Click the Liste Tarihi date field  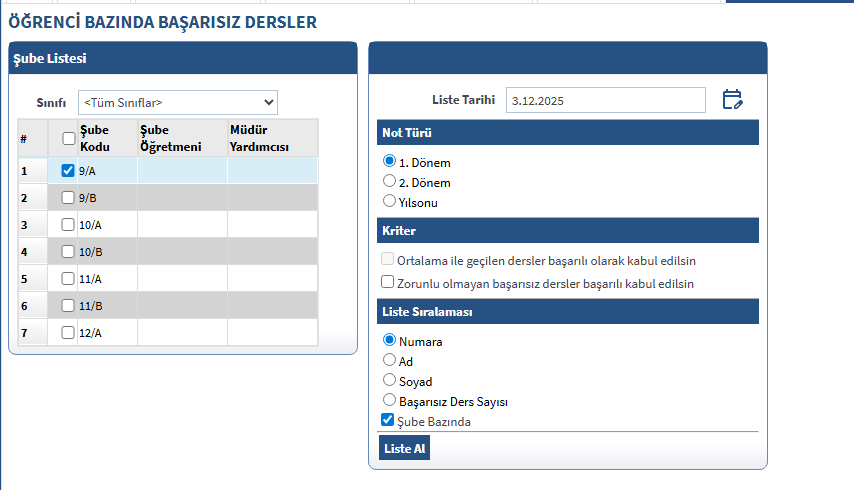605,100
